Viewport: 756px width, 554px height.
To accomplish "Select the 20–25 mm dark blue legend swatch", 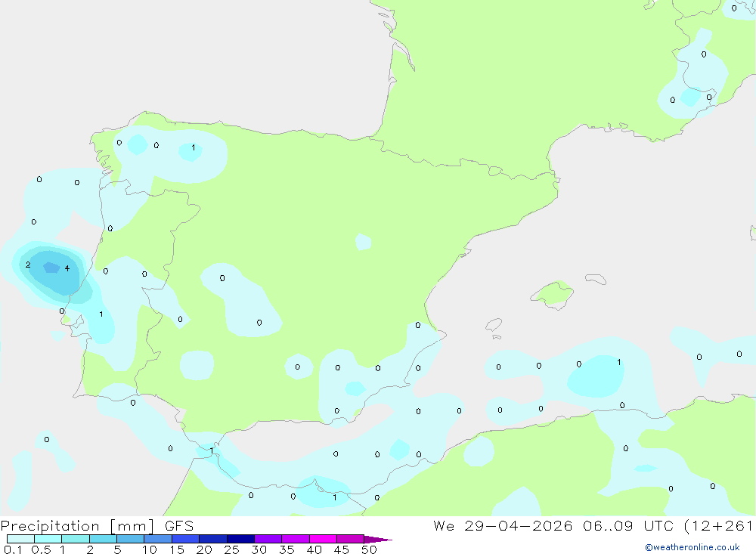I will [213, 539].
